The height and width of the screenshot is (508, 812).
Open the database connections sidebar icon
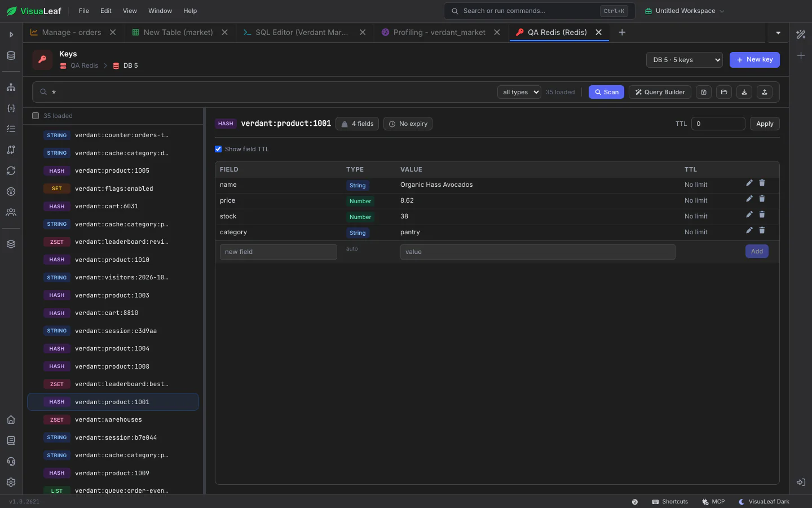[11, 56]
